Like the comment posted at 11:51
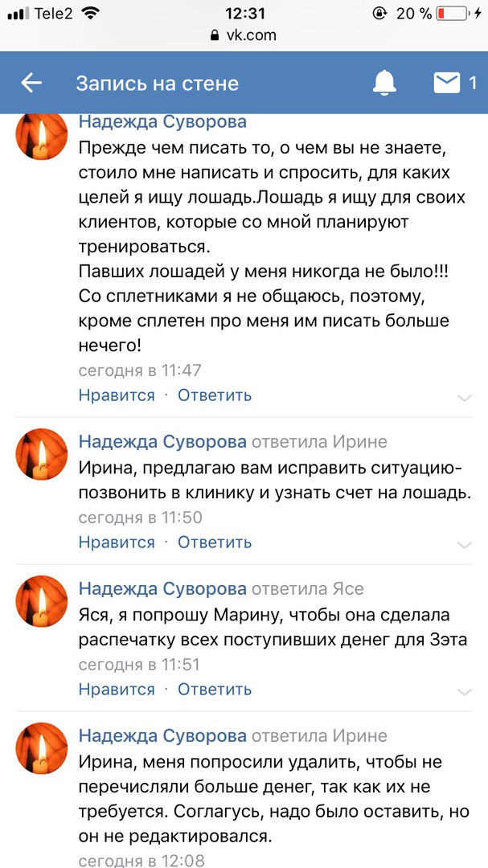This screenshot has width=488, height=868. (117, 689)
